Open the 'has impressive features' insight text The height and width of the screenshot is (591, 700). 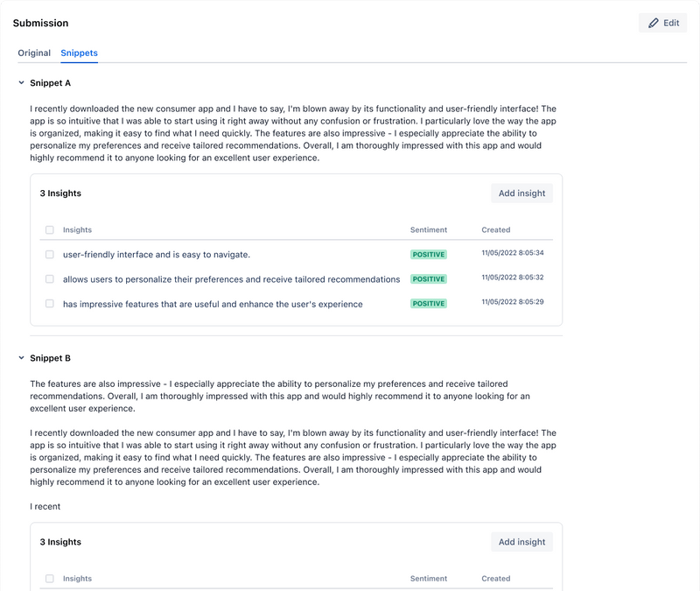[x=213, y=304]
